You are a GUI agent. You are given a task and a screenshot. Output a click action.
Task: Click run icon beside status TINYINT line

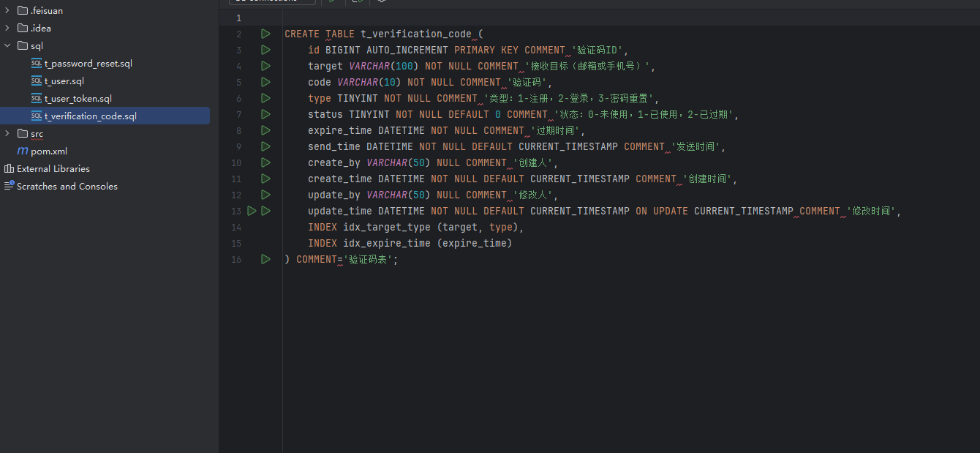coord(265,114)
